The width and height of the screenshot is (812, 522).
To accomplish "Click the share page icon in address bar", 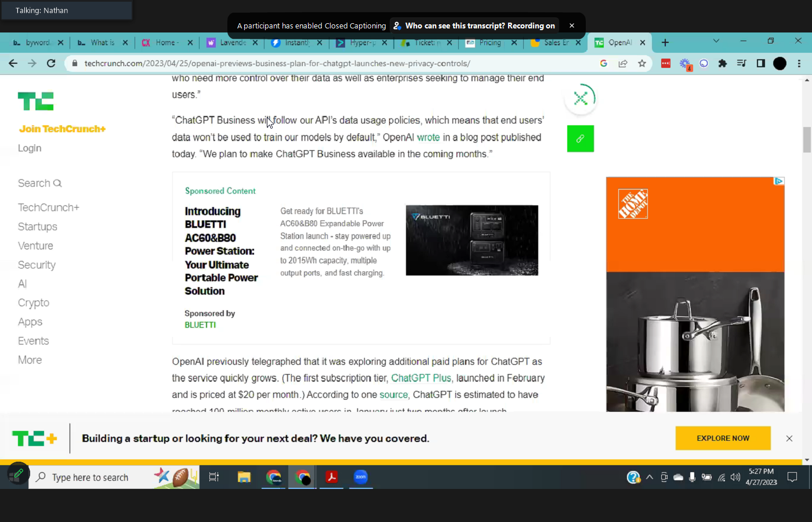I will 622,63.
